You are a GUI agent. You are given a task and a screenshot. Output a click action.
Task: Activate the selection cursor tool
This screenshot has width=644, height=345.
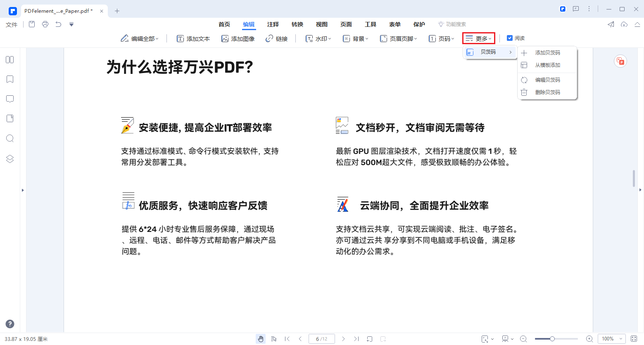(274, 338)
